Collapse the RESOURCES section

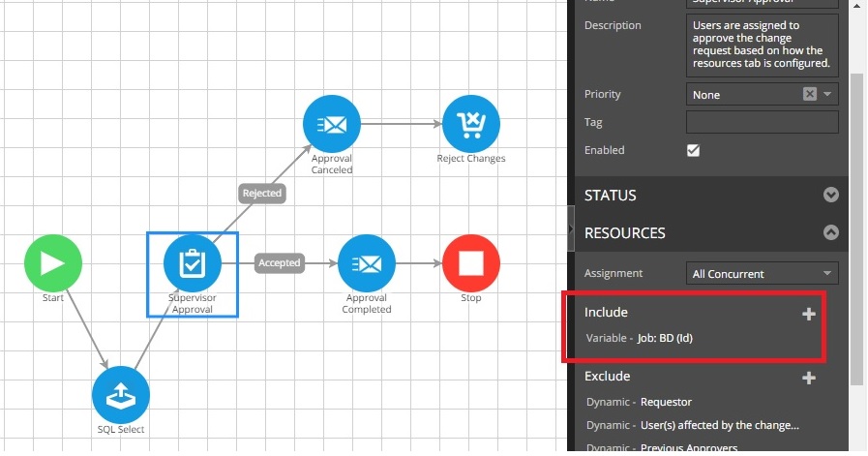(x=829, y=233)
